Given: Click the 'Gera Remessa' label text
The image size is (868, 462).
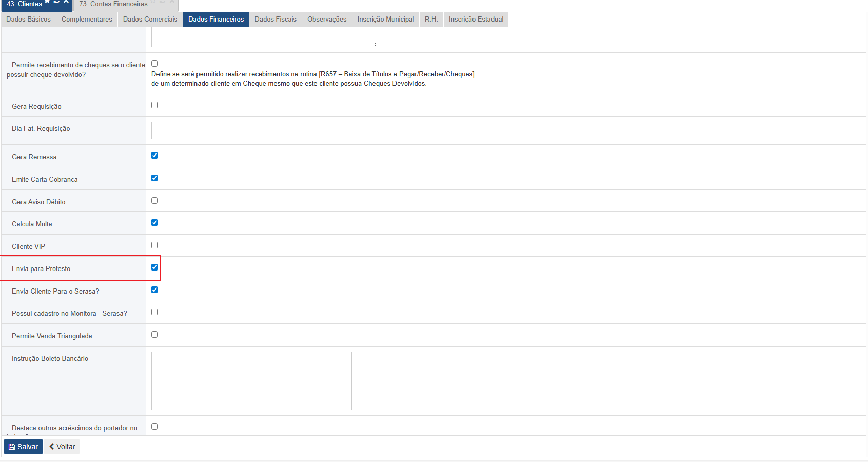Looking at the screenshot, I should point(34,157).
